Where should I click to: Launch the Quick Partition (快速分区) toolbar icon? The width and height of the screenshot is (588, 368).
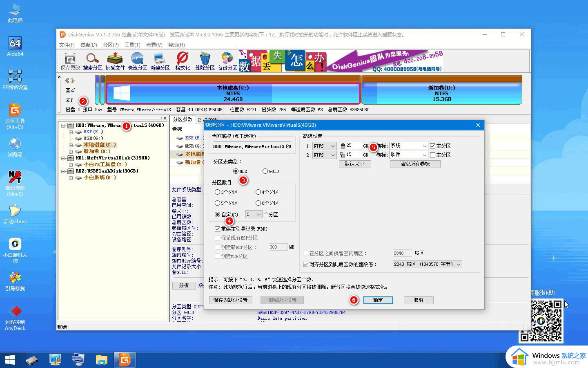[138, 61]
